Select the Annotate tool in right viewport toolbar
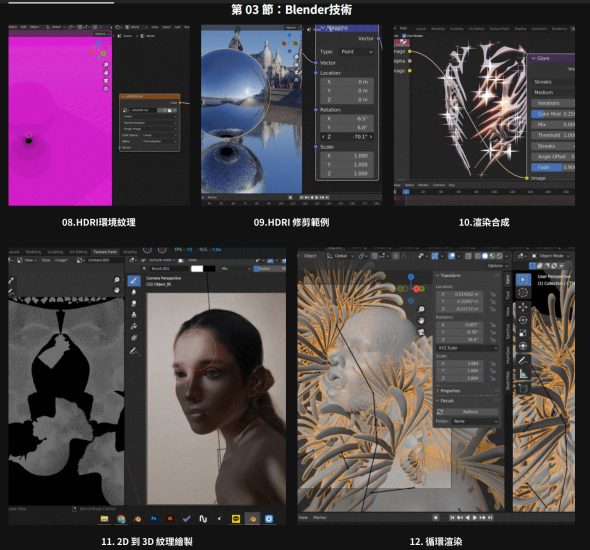 [523, 360]
